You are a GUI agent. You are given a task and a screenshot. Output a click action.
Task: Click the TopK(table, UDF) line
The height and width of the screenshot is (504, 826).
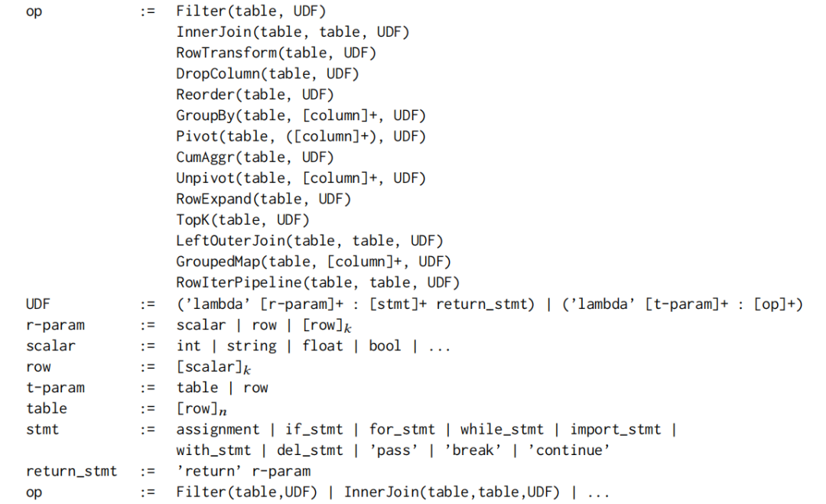click(x=242, y=220)
